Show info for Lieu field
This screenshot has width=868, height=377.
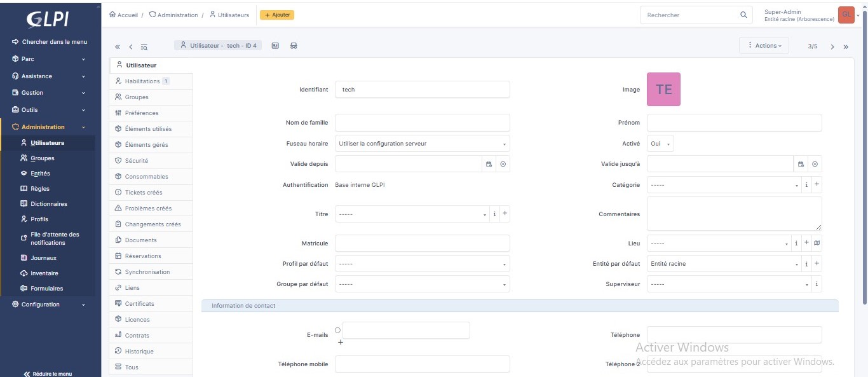tap(796, 243)
